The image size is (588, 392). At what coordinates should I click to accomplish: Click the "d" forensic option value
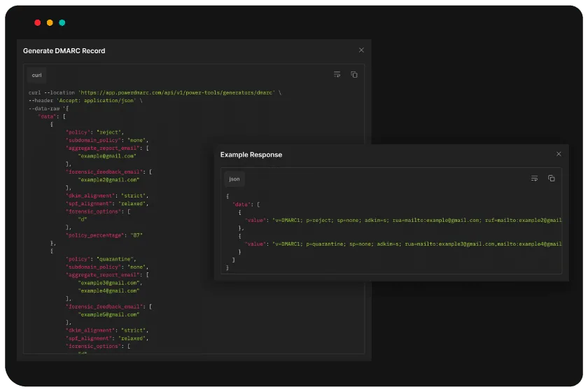[x=83, y=219]
